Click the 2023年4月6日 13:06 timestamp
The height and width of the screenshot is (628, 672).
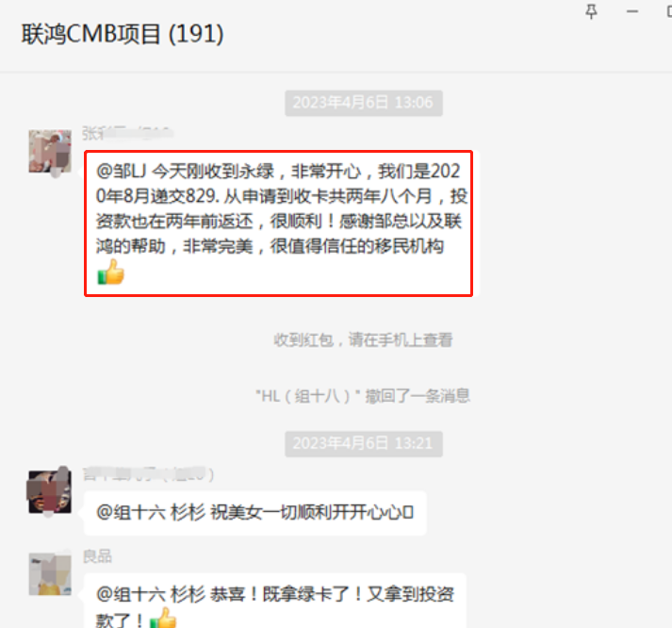[364, 103]
